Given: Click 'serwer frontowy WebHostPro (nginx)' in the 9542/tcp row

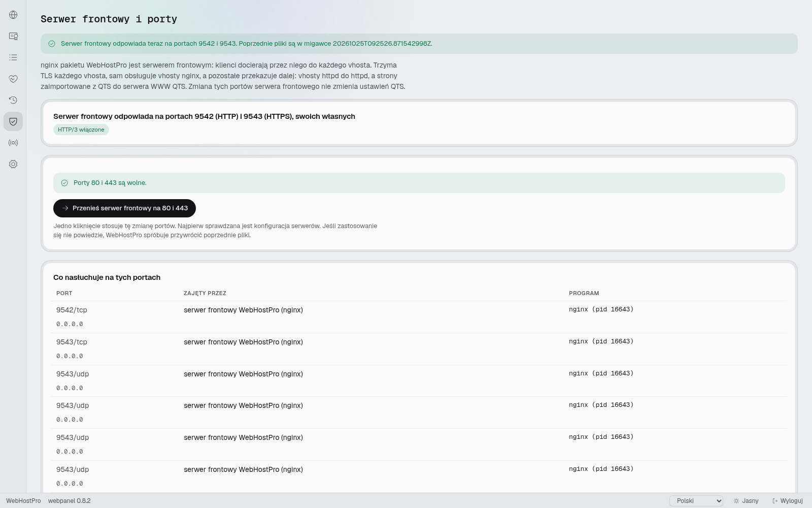Looking at the screenshot, I should pyautogui.click(x=243, y=310).
